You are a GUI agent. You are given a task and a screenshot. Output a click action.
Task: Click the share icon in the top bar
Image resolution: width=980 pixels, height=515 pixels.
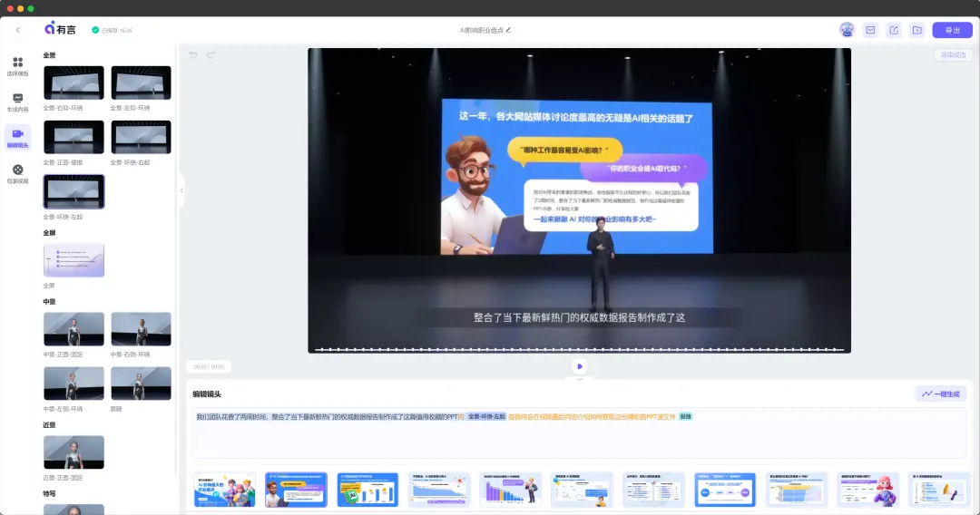[x=894, y=30]
